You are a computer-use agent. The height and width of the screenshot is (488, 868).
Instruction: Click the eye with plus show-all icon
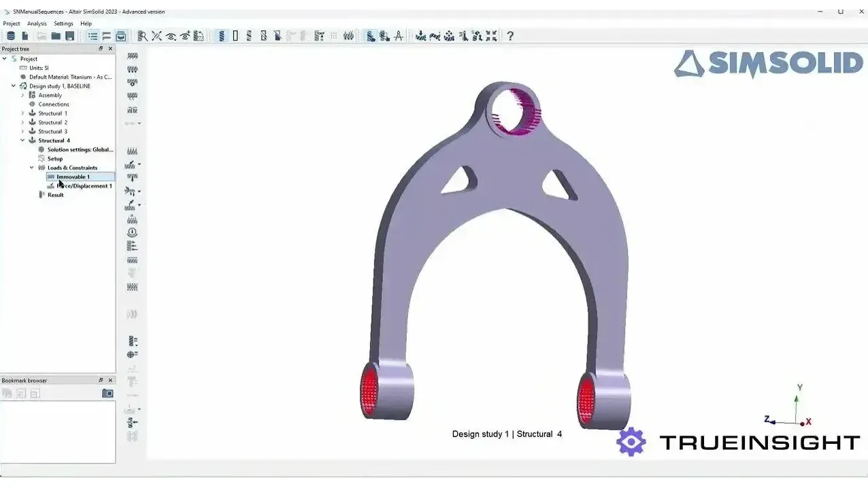point(185,36)
